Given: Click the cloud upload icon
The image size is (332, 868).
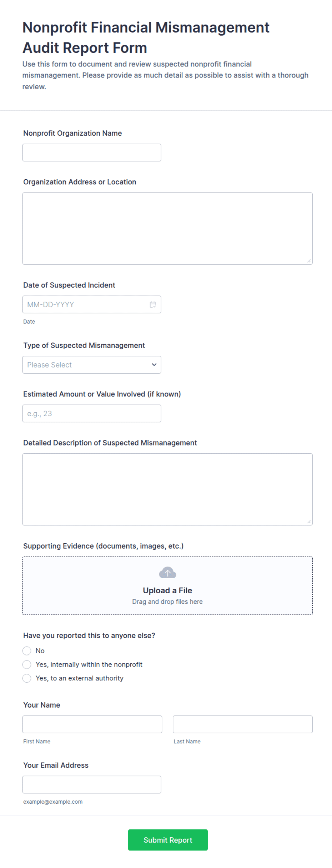Looking at the screenshot, I should [x=167, y=573].
